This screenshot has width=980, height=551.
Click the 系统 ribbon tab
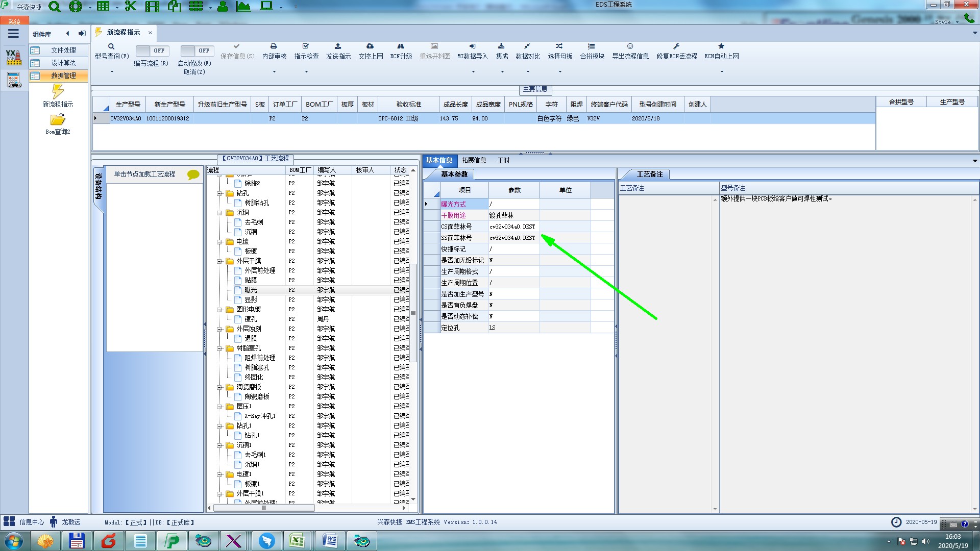14,21
